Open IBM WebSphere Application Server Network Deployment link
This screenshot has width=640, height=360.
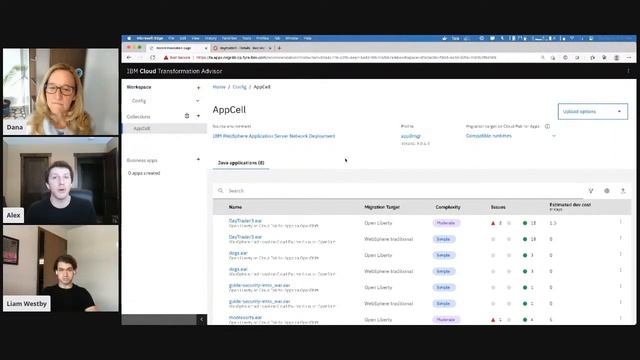click(274, 136)
